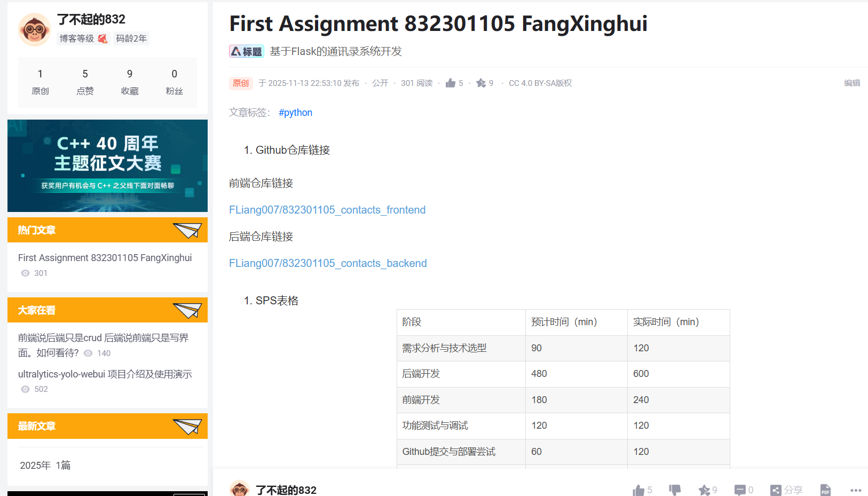This screenshot has height=496, width=868.
Task: Click table cell Github提交与部署尝试
Action: pyautogui.click(x=461, y=452)
